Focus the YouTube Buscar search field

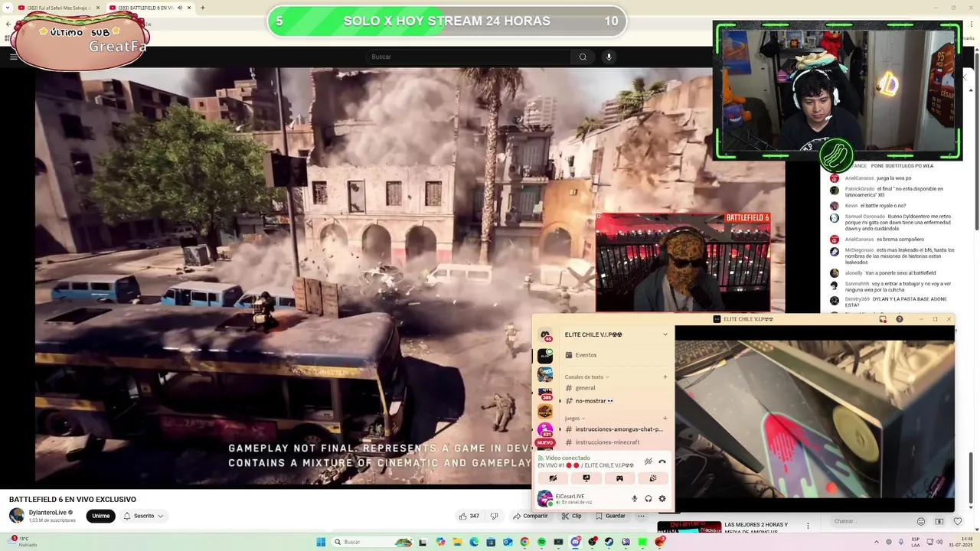pos(469,57)
